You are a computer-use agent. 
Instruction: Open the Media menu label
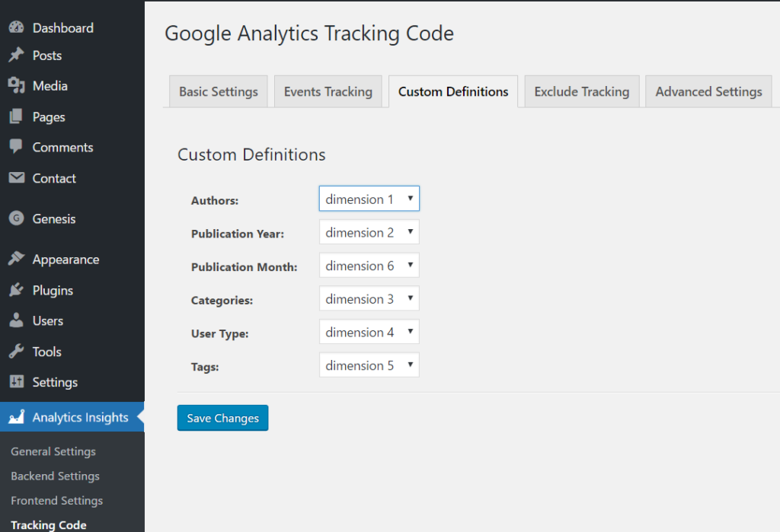[x=50, y=86]
